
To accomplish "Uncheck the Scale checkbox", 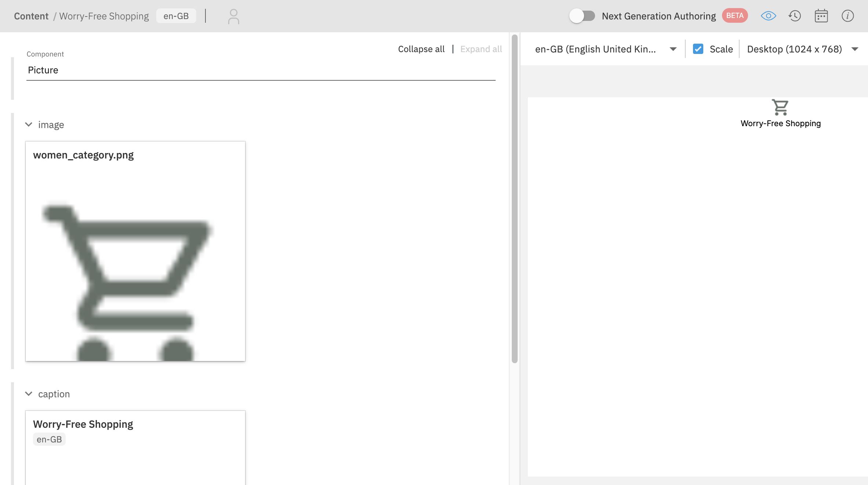I will tap(698, 49).
